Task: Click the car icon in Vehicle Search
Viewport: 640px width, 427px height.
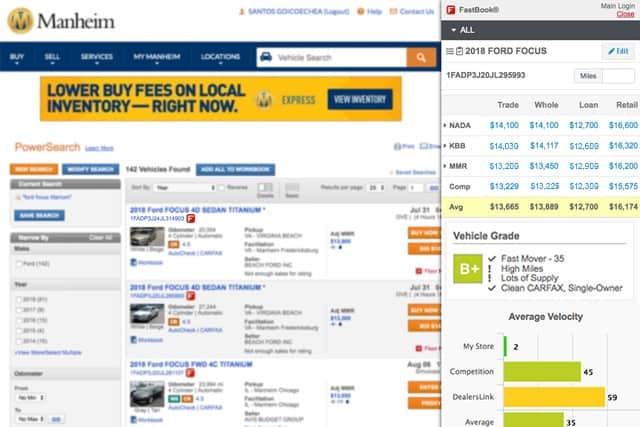Action: (266, 57)
